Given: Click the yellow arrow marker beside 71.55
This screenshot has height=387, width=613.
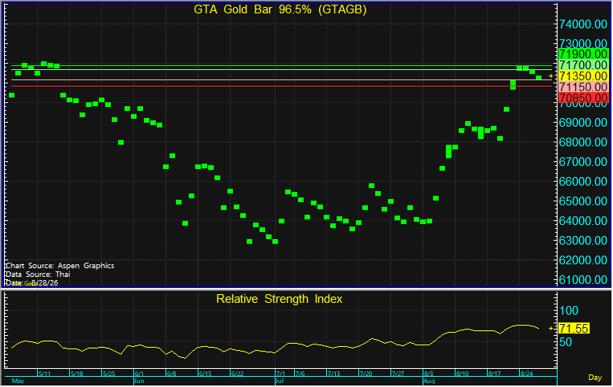Looking at the screenshot, I should 551,328.
